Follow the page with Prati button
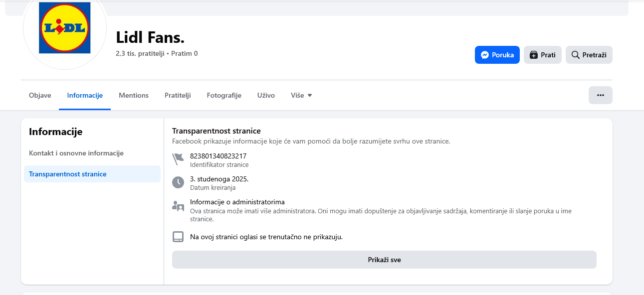 pyautogui.click(x=543, y=55)
